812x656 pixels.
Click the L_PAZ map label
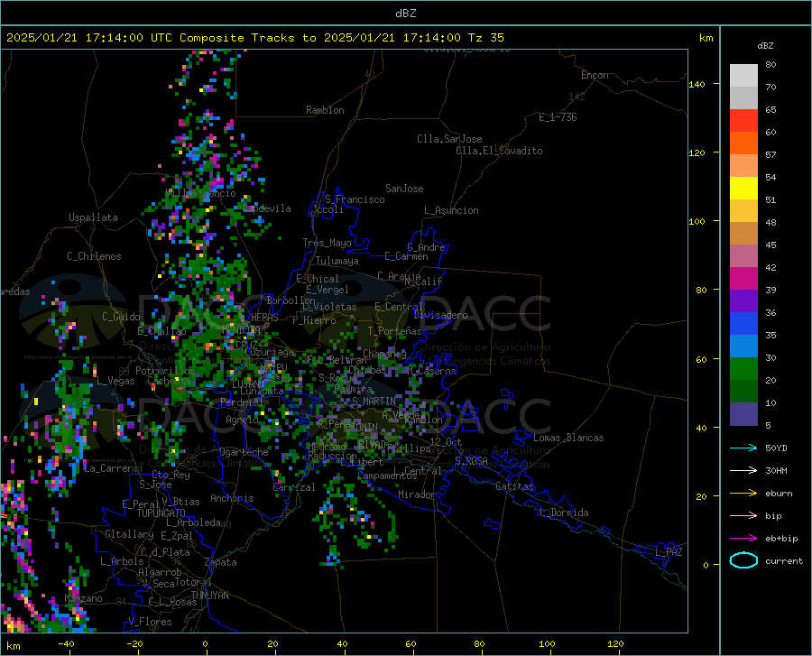(x=669, y=552)
